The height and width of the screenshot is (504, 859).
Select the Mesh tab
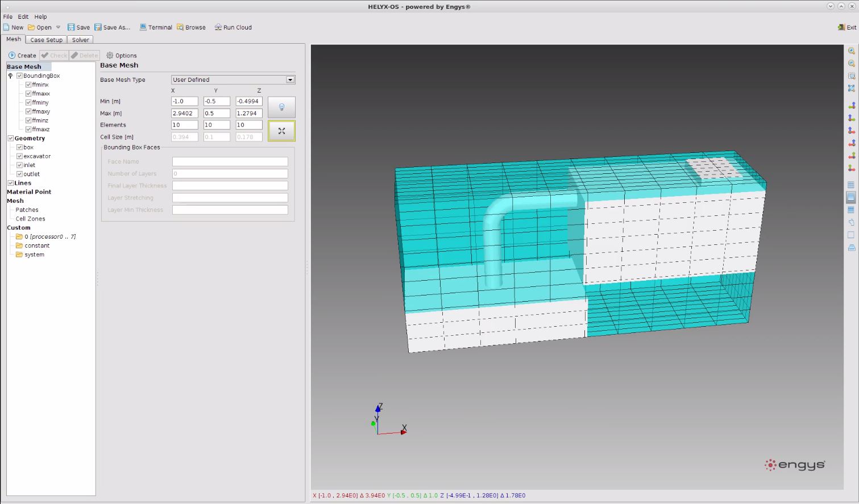click(x=14, y=39)
